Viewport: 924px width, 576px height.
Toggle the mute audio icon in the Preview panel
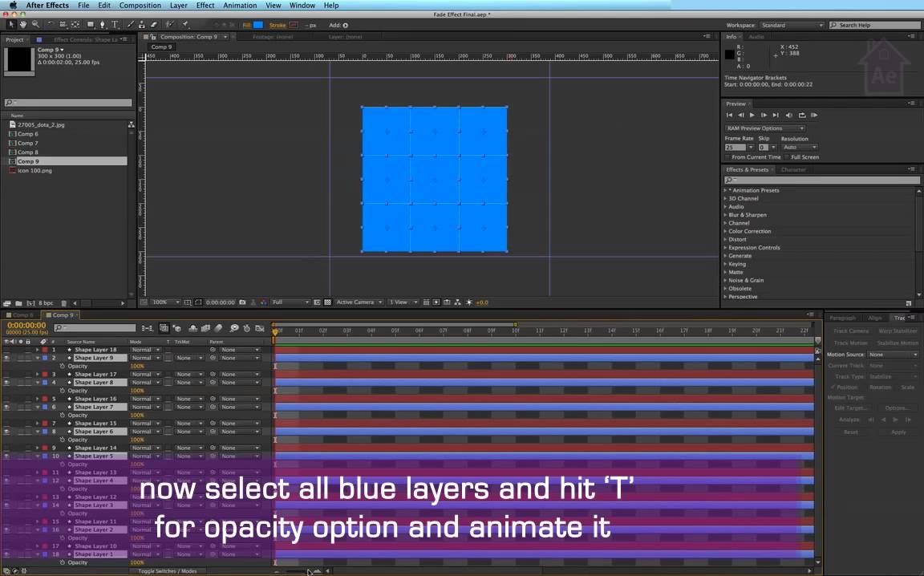tap(789, 115)
